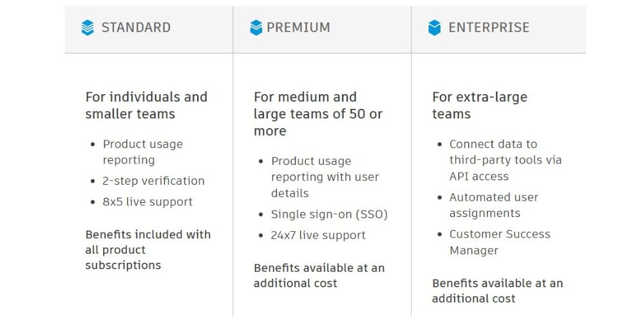Image resolution: width=644 pixels, height=322 pixels.
Task: Select the PREMIUM column header
Action: pyautogui.click(x=298, y=28)
